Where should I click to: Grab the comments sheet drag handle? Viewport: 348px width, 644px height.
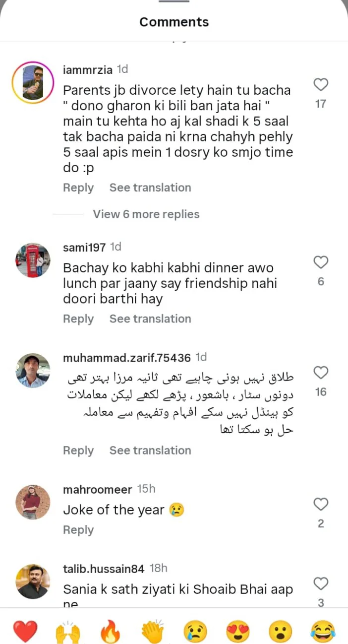(174, 1)
